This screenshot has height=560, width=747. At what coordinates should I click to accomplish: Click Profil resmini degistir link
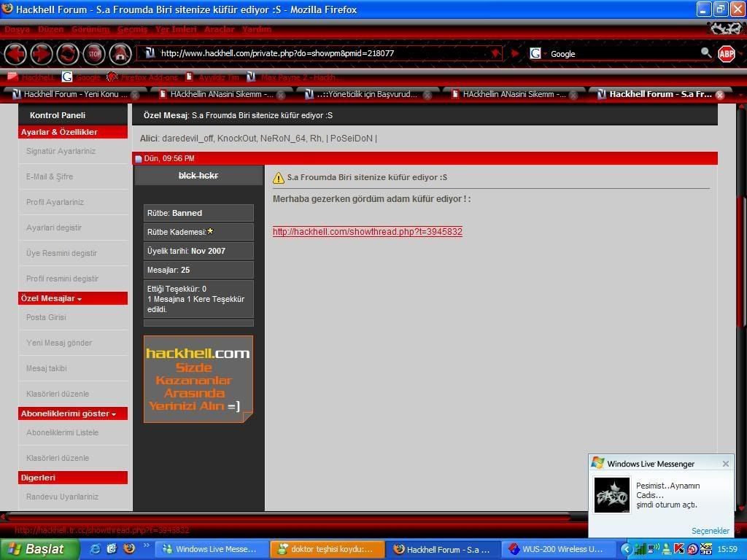pos(63,279)
